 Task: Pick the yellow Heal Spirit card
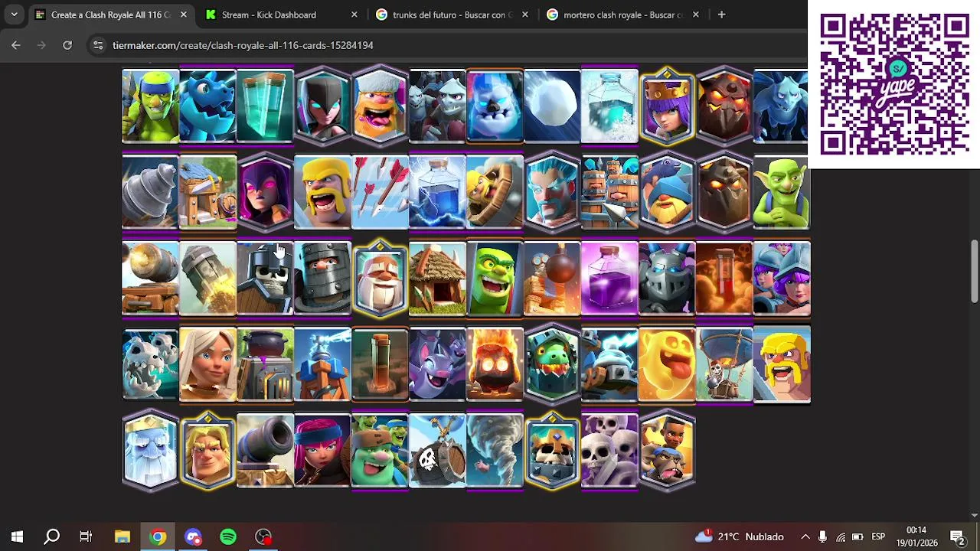tap(667, 365)
